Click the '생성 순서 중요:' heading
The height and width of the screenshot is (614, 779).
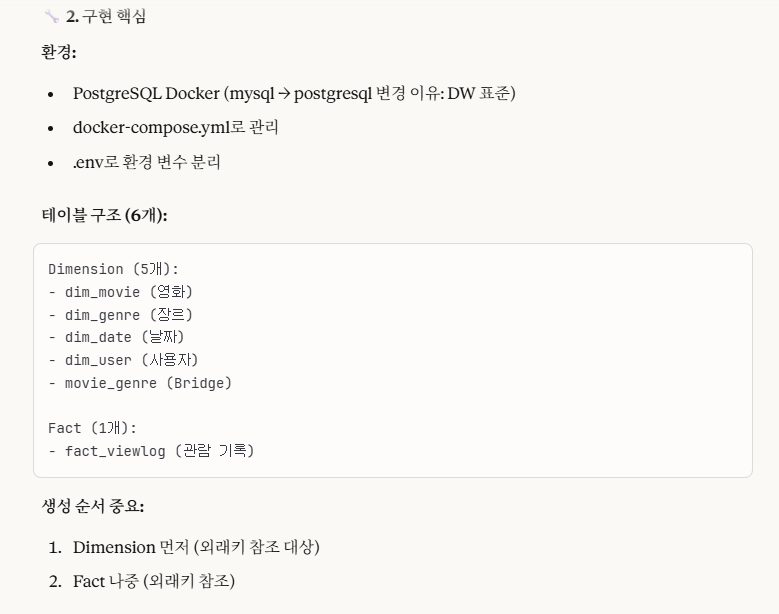pyautogui.click(x=93, y=506)
